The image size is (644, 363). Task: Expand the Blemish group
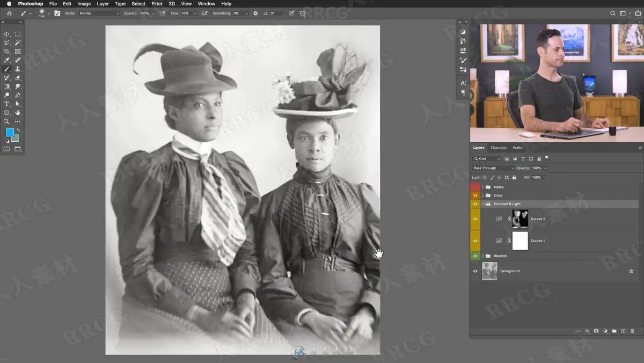[x=483, y=256]
